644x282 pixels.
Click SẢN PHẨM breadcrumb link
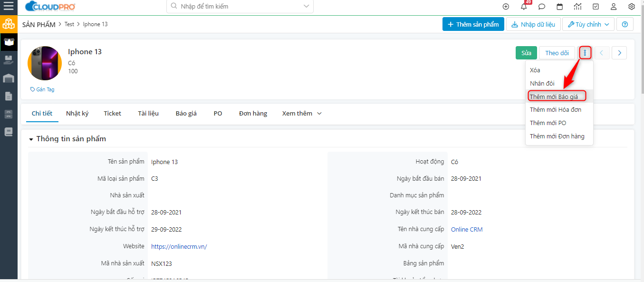39,24
